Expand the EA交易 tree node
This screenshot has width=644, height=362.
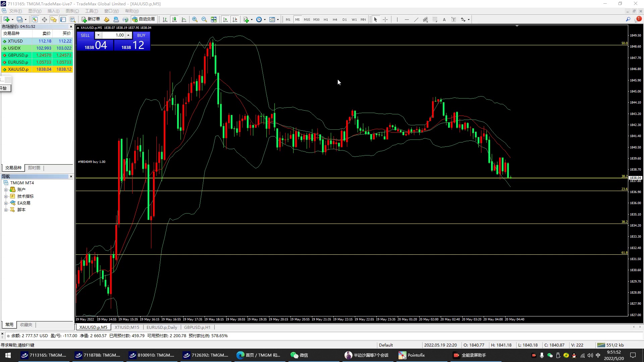click(x=6, y=203)
